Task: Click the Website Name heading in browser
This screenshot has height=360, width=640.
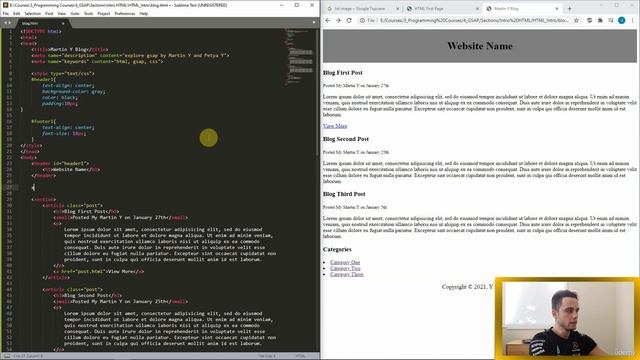Action: (x=480, y=46)
